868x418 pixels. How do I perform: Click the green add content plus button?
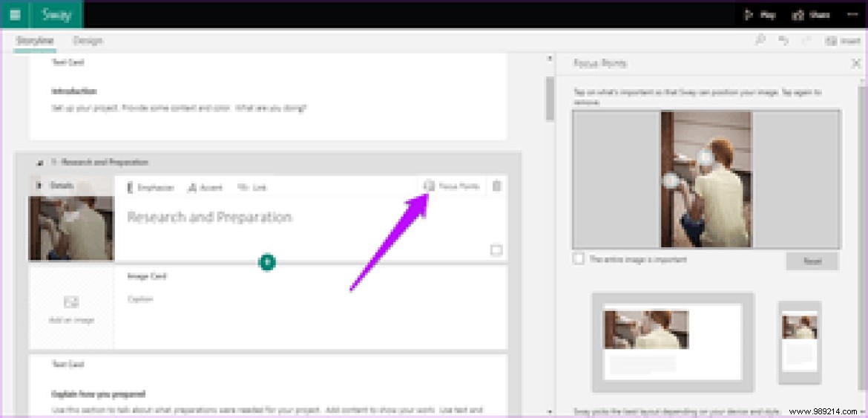click(x=267, y=262)
